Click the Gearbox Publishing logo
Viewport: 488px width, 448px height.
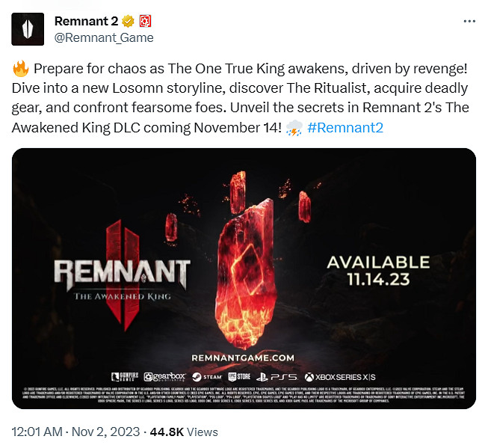pyautogui.click(x=165, y=377)
